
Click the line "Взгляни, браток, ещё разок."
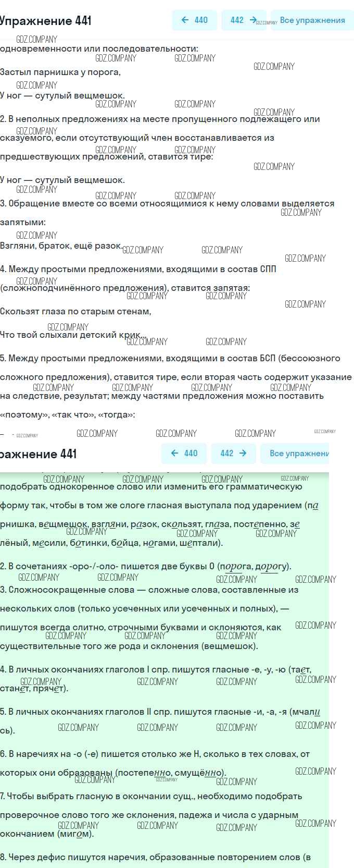pos(61,246)
